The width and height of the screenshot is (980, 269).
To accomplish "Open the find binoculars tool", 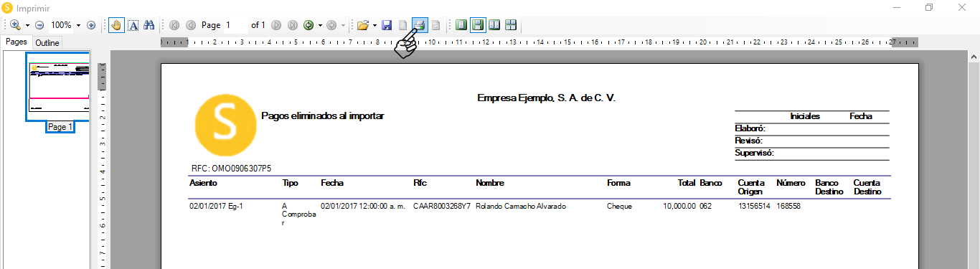I will pyautogui.click(x=149, y=25).
